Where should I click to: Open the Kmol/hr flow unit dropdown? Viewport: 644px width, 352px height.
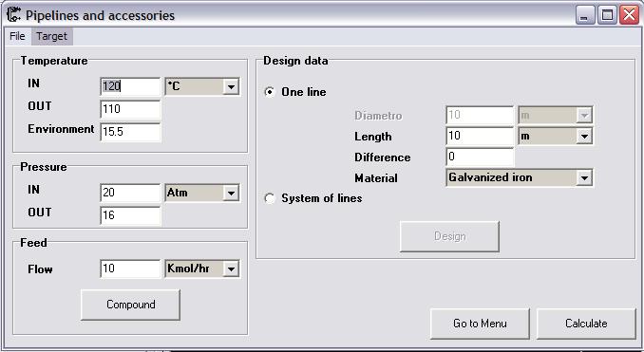(x=202, y=269)
